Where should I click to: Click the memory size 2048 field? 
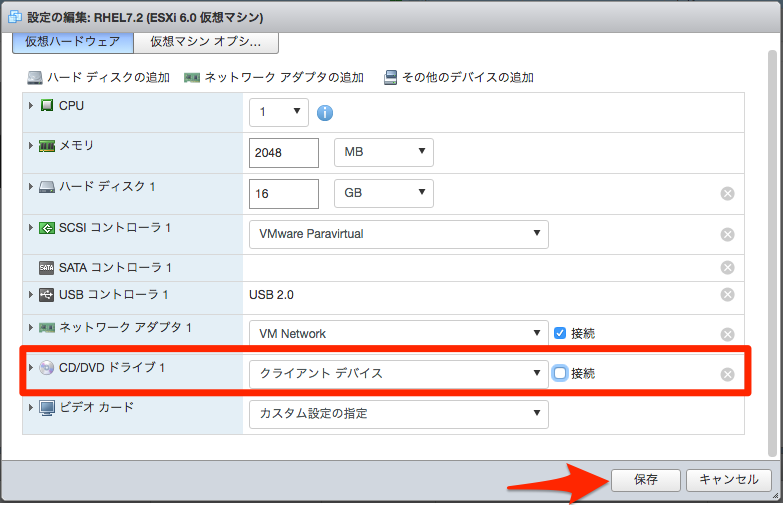[x=284, y=153]
